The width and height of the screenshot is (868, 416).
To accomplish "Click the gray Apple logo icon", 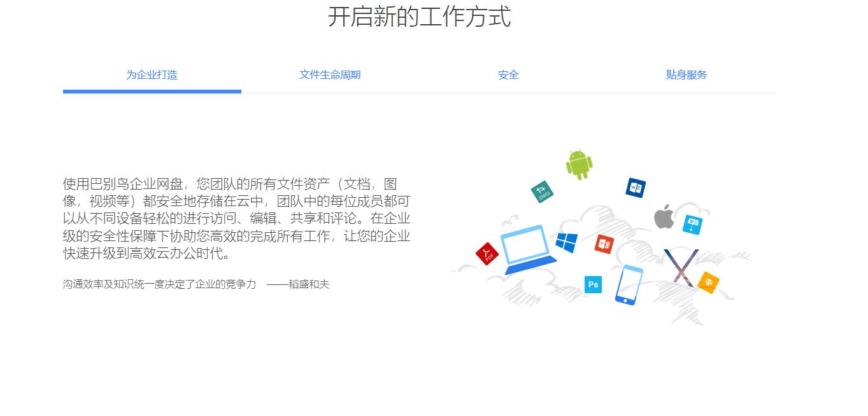I will pos(664,216).
